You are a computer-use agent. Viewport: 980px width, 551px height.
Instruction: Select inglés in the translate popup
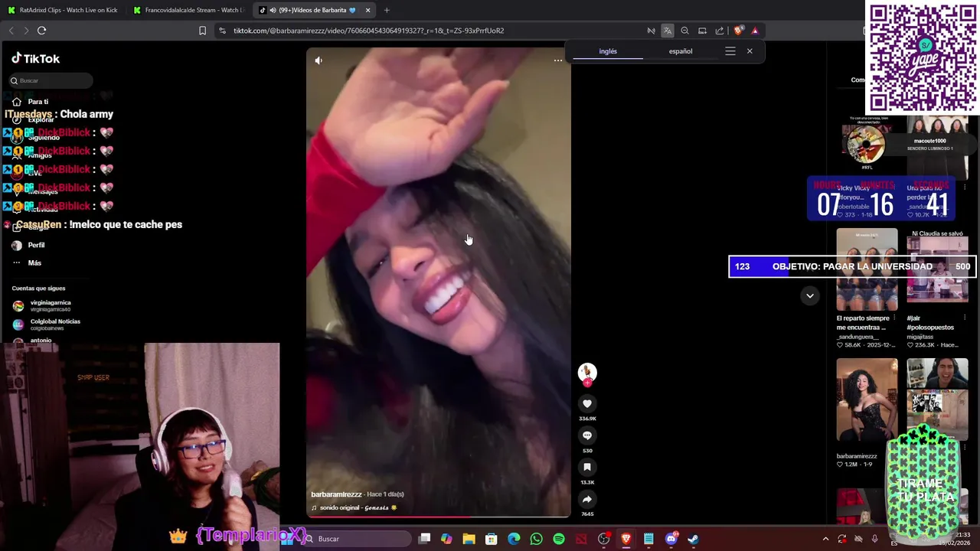click(608, 51)
